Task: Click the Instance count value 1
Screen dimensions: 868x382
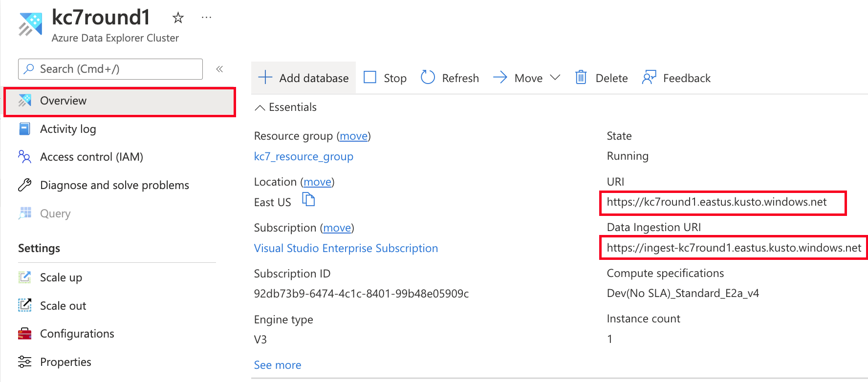Action: [x=609, y=339]
